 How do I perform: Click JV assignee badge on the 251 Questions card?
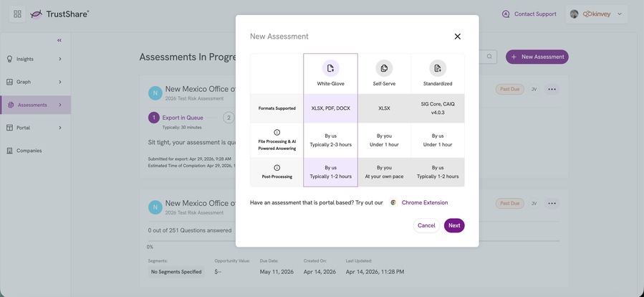point(534,203)
